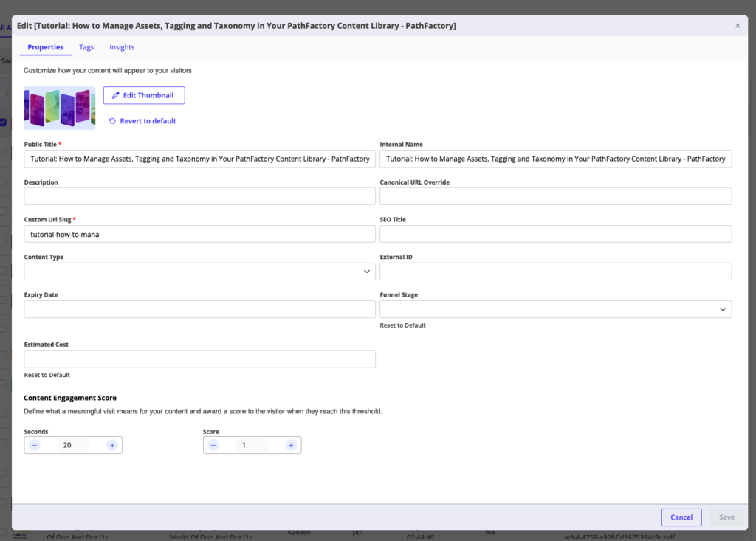This screenshot has width=756, height=541.
Task: Click the Canonical URL Override field
Action: click(x=555, y=196)
